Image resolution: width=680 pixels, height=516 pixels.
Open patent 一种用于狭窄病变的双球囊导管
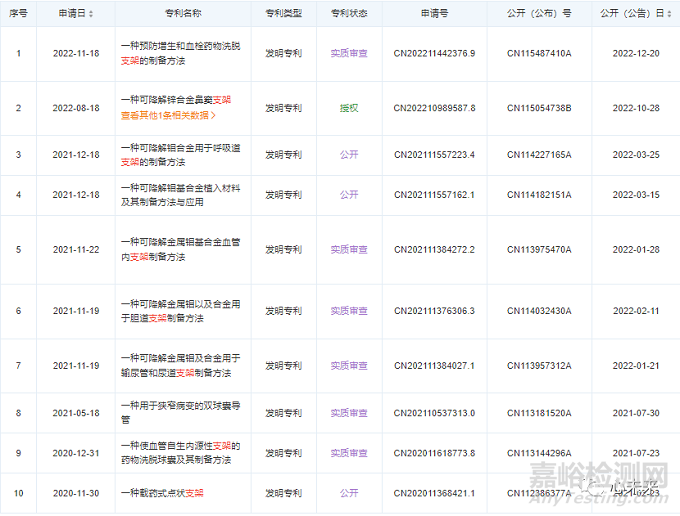[x=180, y=411]
